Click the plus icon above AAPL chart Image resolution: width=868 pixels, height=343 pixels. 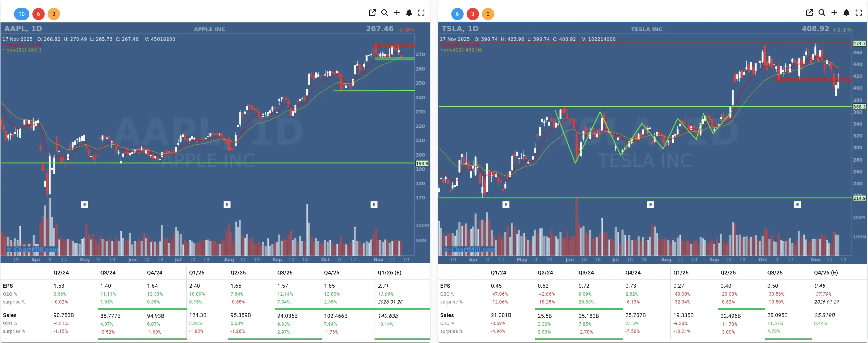(396, 13)
